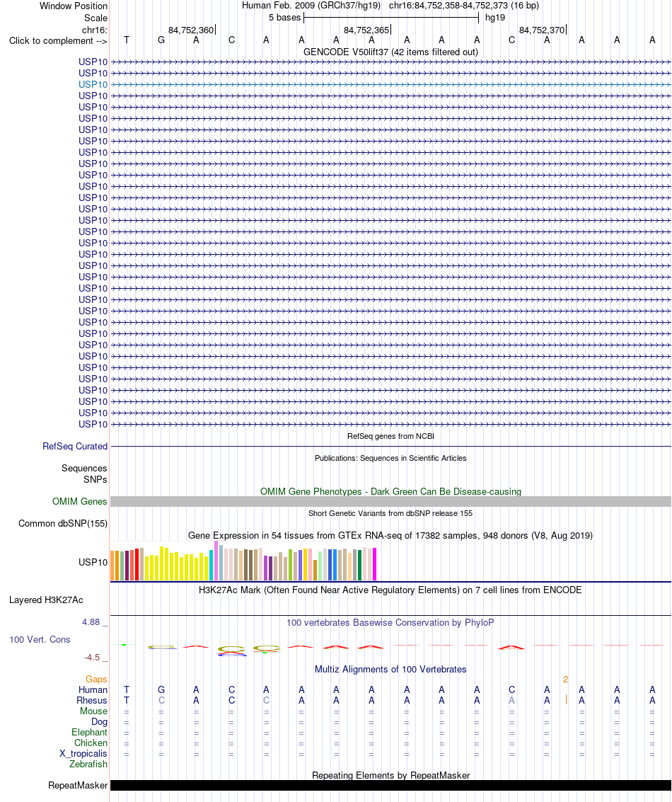The height and width of the screenshot is (802, 672).
Task: Click the Multiz Alignments of 100 Vertebrates title
Action: tap(390, 669)
